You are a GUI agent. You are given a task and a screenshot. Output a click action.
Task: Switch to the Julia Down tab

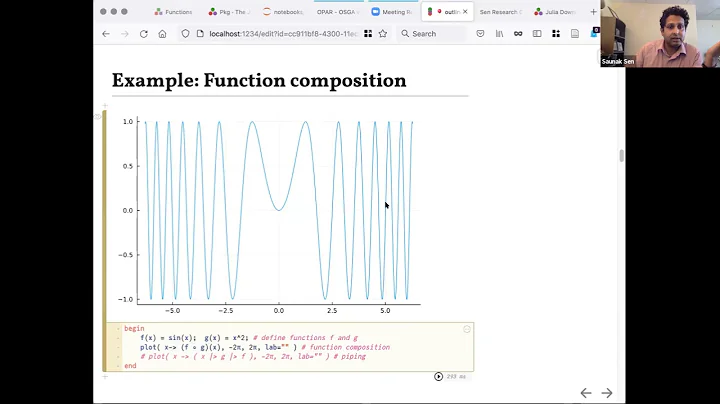(555, 12)
